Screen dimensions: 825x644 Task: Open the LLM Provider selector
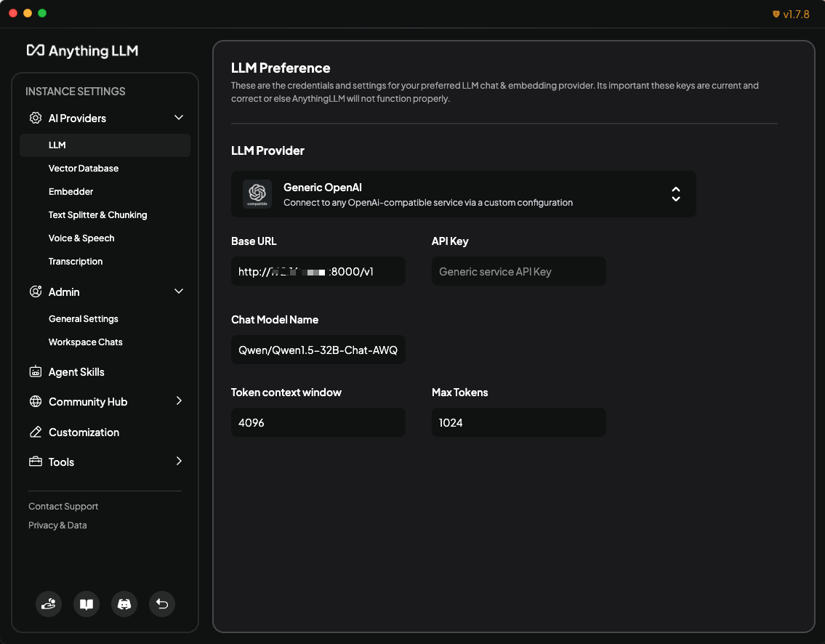coord(463,194)
